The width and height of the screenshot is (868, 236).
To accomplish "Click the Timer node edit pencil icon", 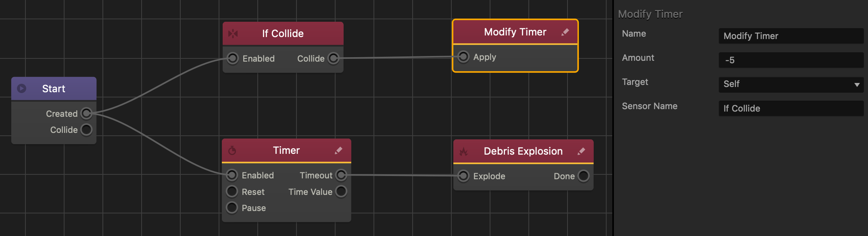I will pyautogui.click(x=338, y=151).
